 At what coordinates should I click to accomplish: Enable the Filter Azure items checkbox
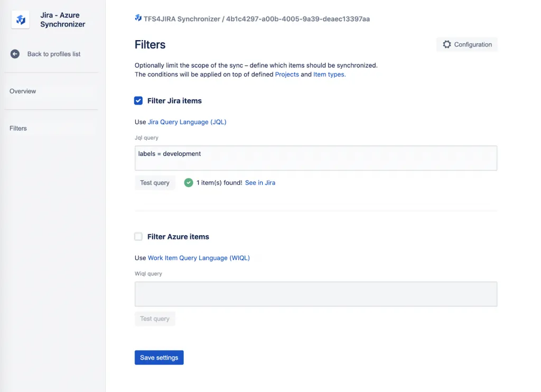pos(138,237)
